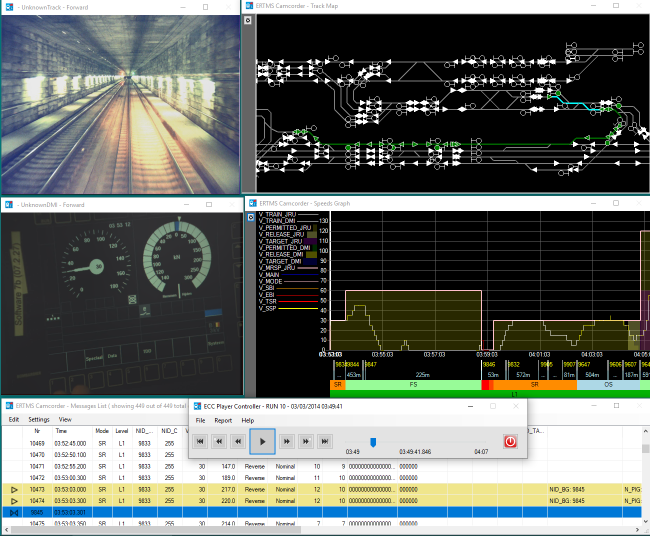Open the View menu in Messages List

(x=65, y=420)
